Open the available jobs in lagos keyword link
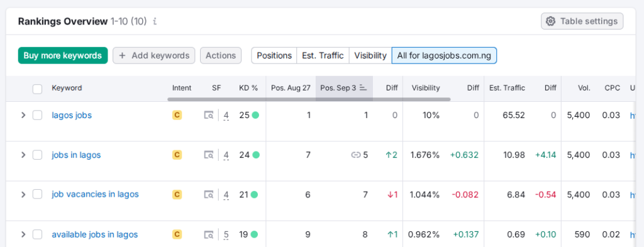 click(x=94, y=234)
